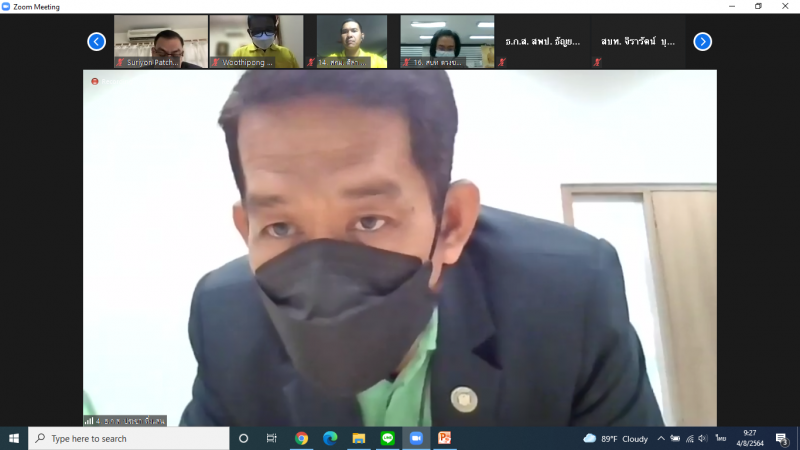Select Suriyon Patch... participant thumbnail
The image size is (800, 450).
pyautogui.click(x=161, y=41)
